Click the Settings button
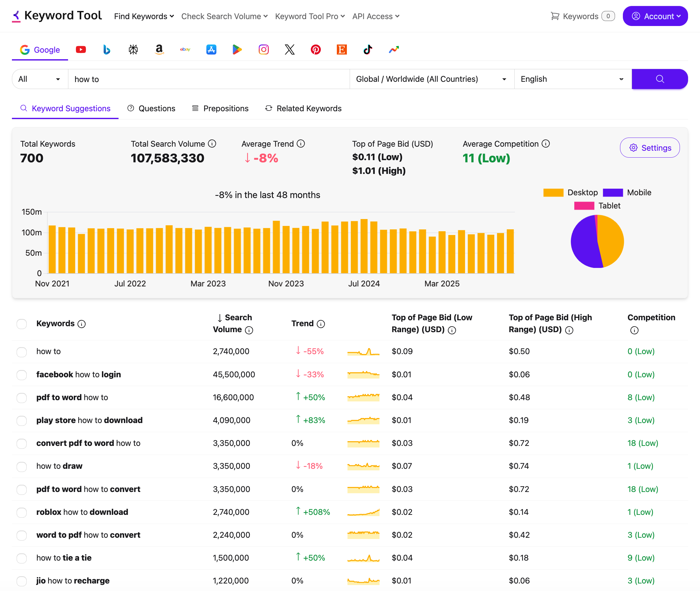 [650, 147]
